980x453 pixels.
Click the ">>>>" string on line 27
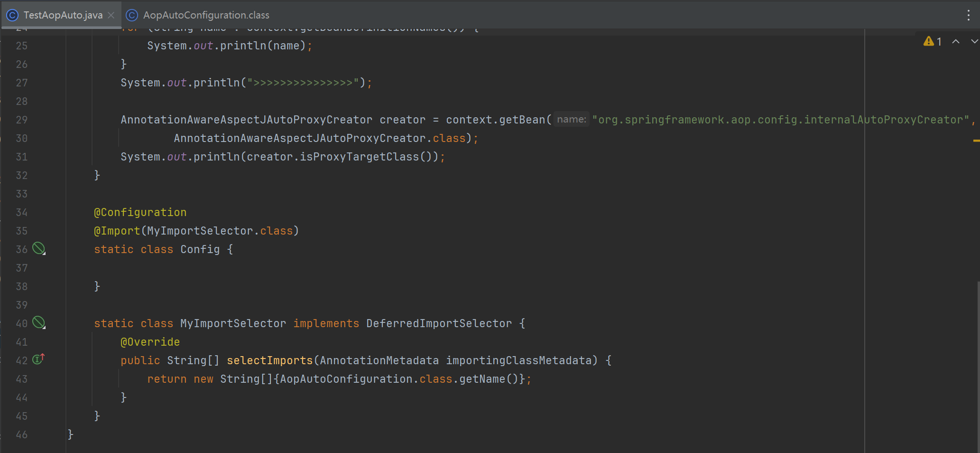tap(303, 83)
